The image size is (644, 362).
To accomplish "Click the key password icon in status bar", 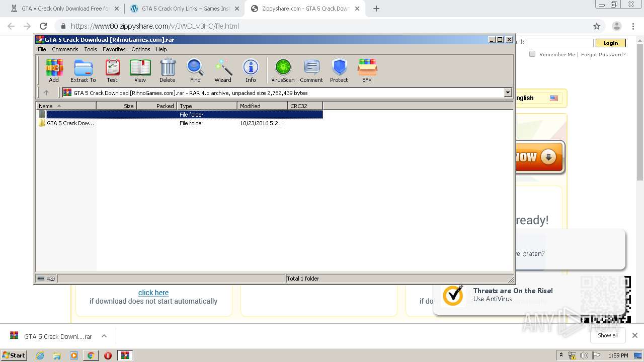I will tap(51, 279).
